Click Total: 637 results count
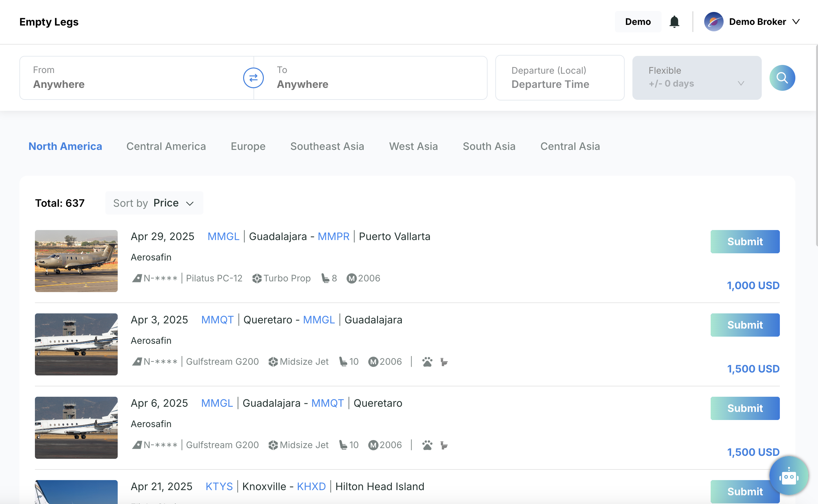Viewport: 818px width, 504px height. tap(60, 203)
